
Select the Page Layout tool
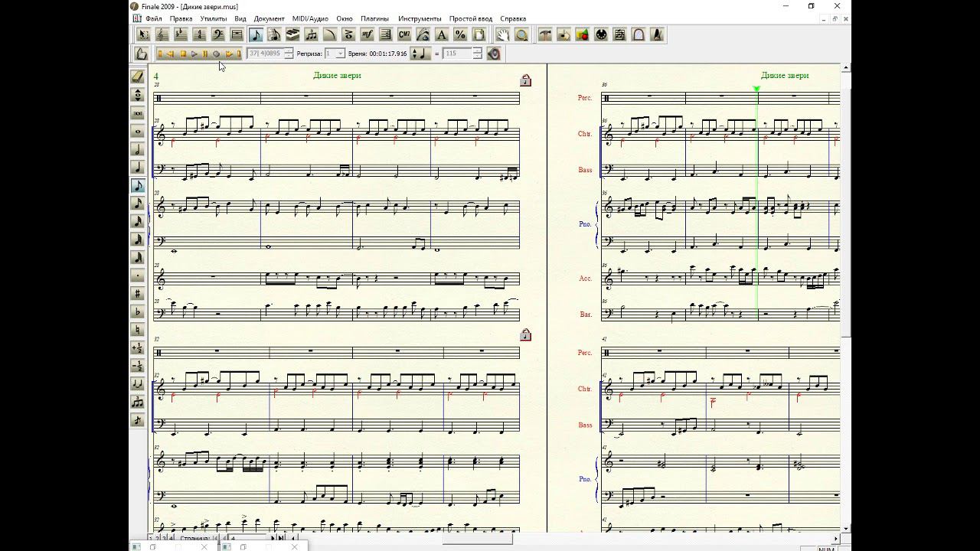(479, 34)
